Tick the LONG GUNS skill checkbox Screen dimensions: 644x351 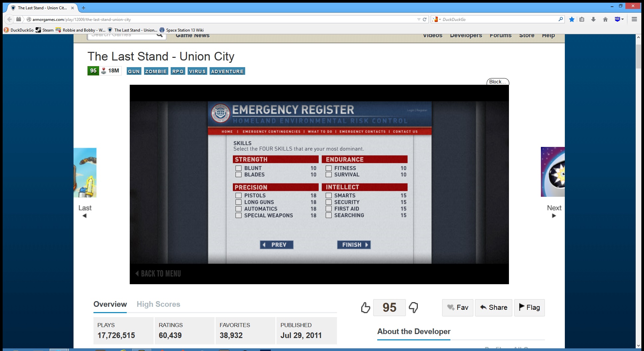point(239,202)
